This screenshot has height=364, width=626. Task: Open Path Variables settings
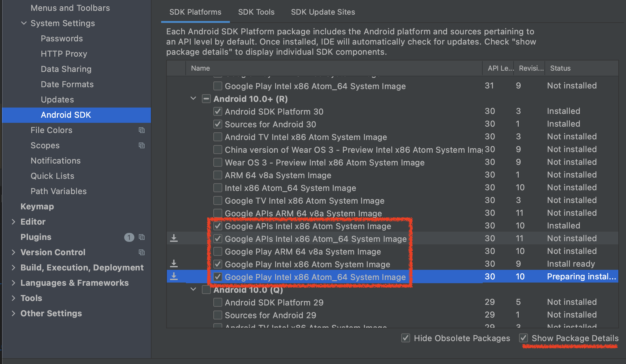pos(59,191)
